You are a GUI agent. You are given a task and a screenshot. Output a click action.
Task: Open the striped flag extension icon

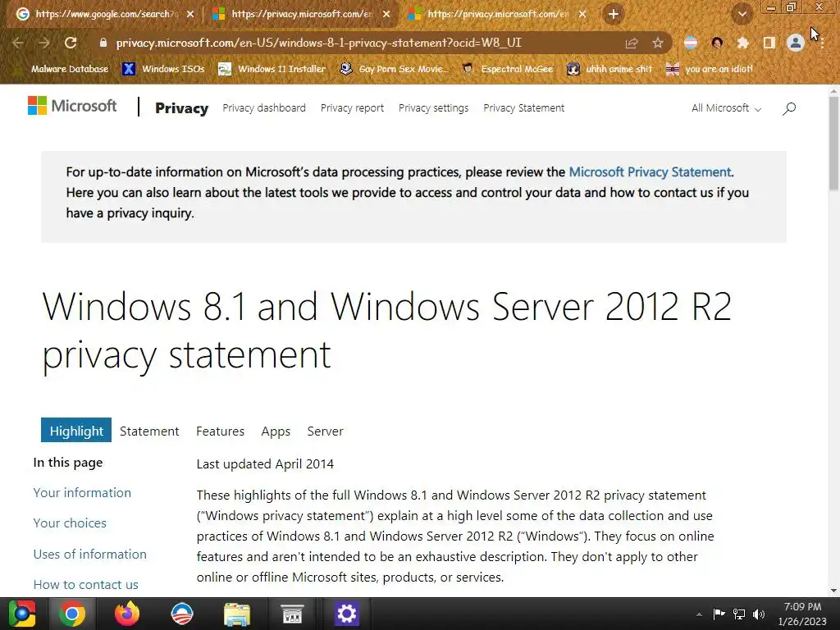pyautogui.click(x=691, y=43)
